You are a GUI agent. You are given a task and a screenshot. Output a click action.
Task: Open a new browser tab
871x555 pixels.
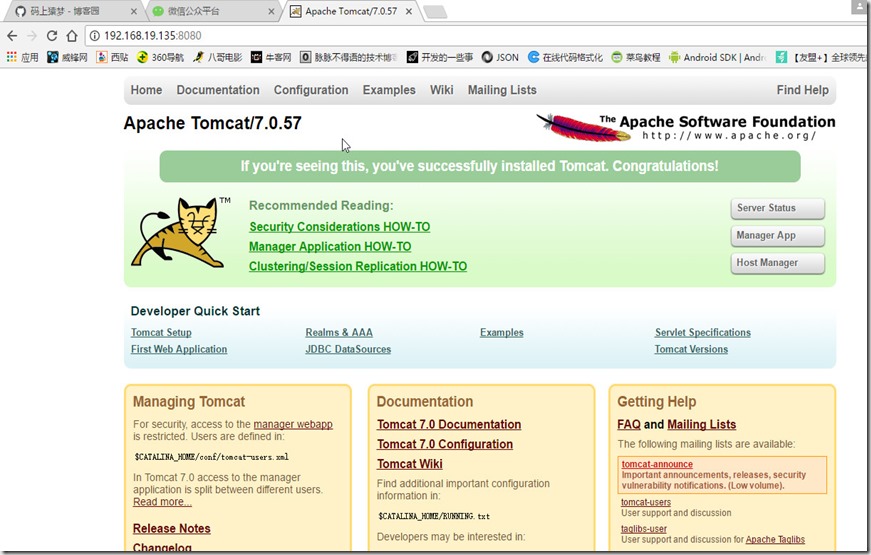click(x=435, y=12)
